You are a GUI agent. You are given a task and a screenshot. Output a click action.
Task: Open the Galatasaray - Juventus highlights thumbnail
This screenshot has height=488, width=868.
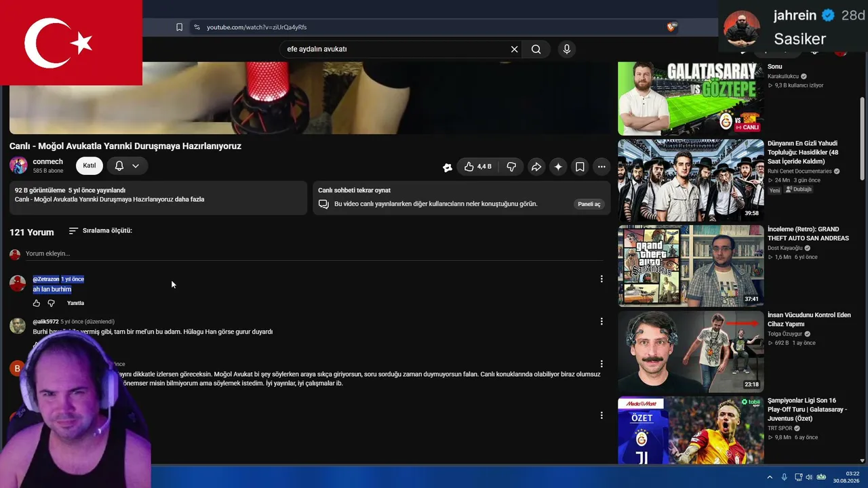(x=690, y=430)
